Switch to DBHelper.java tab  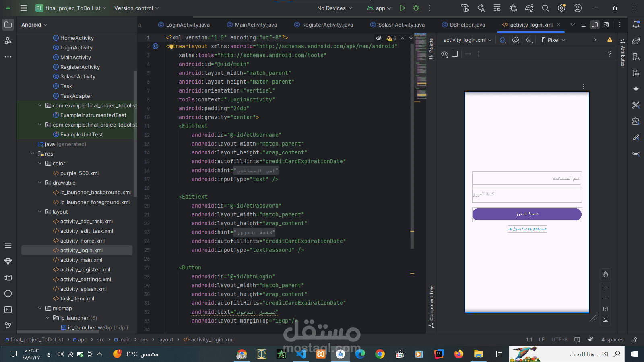pyautogui.click(x=463, y=25)
